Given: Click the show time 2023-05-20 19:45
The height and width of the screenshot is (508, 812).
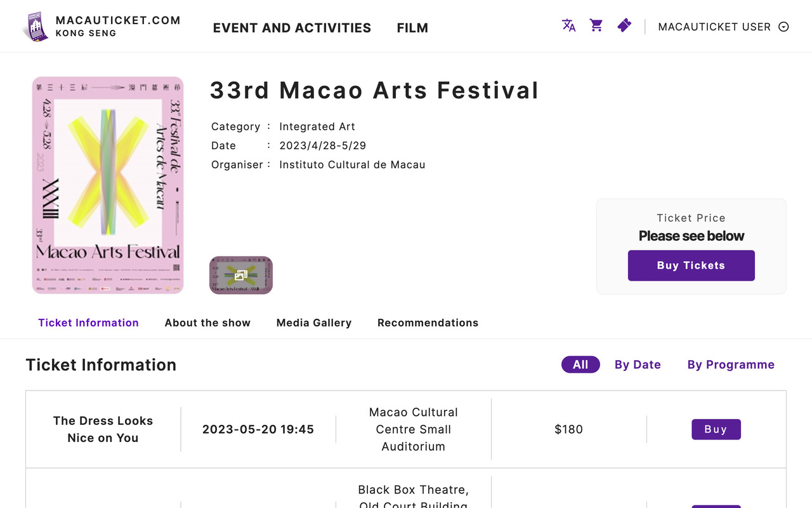Looking at the screenshot, I should [258, 429].
